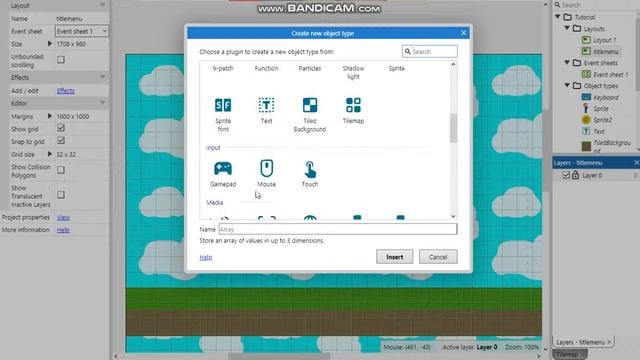Toggle Layer 0 visibility checkbox
Image resolution: width=640 pixels, height=360 pixels.
tap(566, 175)
